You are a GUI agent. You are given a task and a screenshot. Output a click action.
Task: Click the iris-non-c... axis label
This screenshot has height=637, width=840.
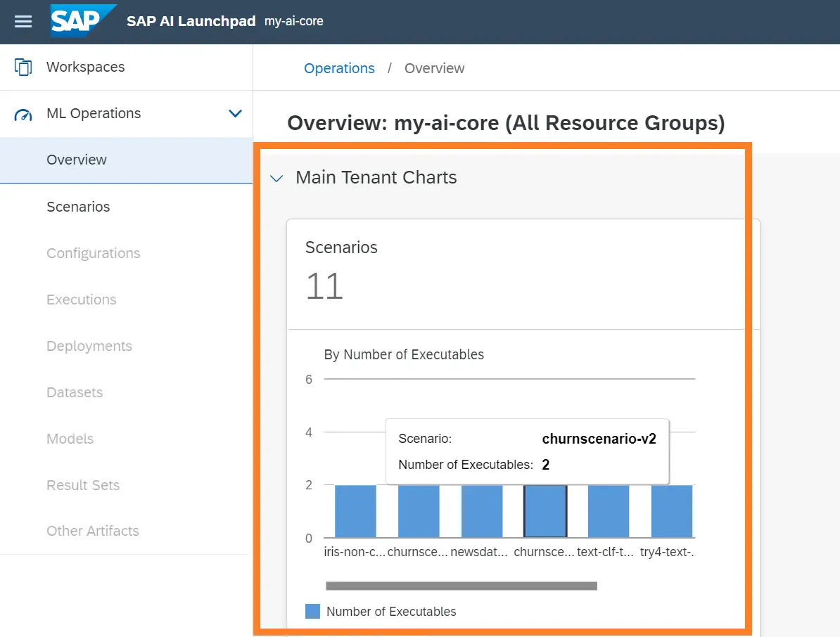tap(355, 552)
